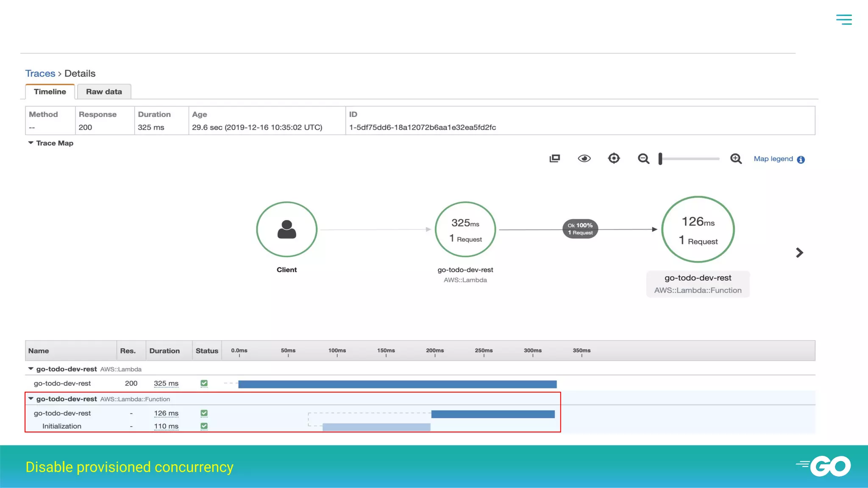
Task: Click the zoom in magnifier icon
Action: tap(736, 159)
